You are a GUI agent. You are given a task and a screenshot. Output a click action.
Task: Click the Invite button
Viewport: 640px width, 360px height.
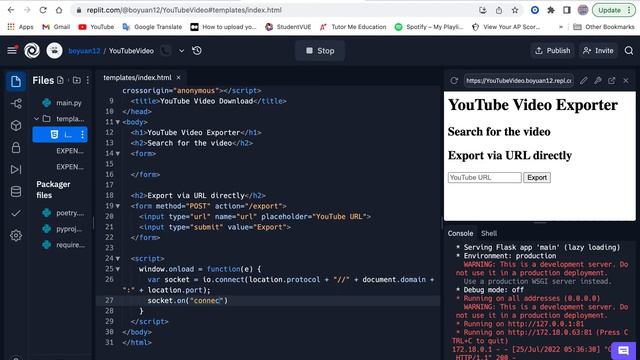point(598,51)
